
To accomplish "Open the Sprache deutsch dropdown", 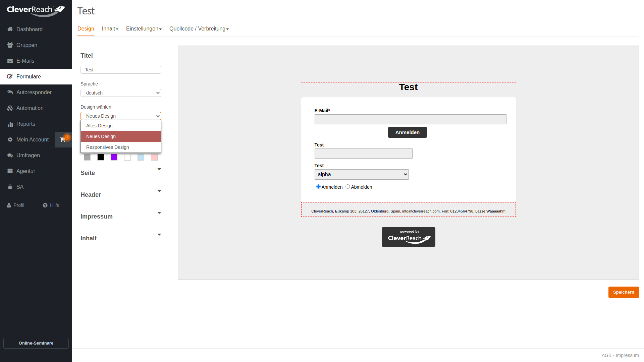I will coord(120,93).
